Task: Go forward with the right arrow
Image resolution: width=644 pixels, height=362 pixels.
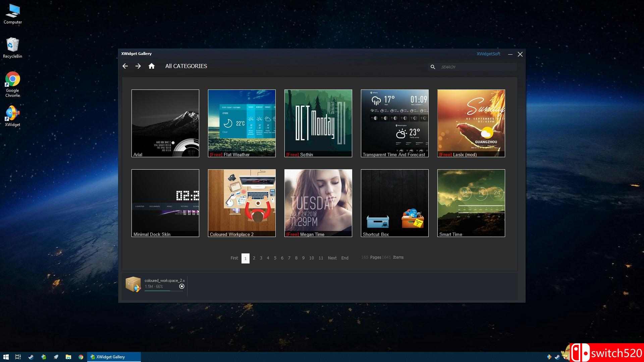Action: (138, 66)
